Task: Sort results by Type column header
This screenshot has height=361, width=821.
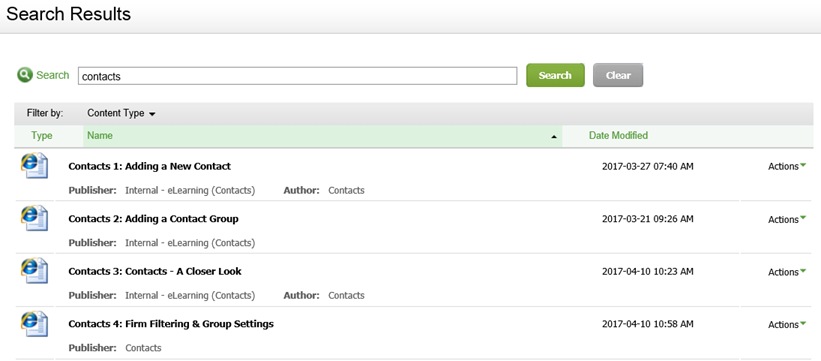Action: coord(41,136)
